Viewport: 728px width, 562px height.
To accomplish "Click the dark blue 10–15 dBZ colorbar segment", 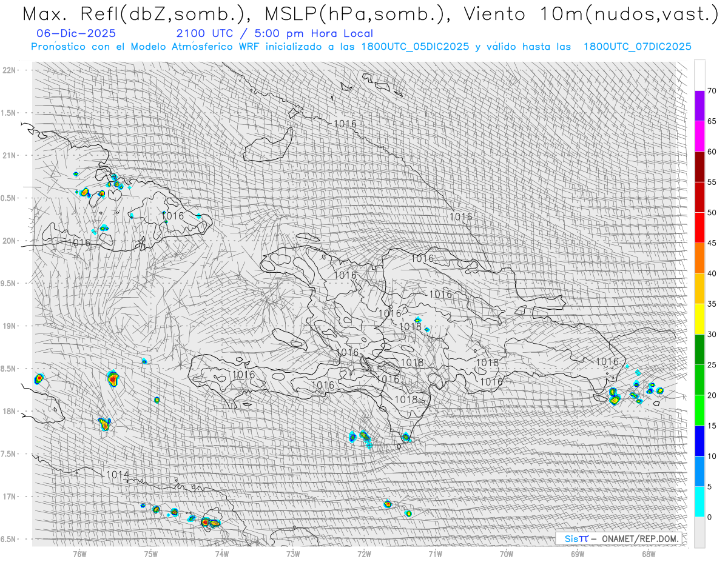I will 699,441.
